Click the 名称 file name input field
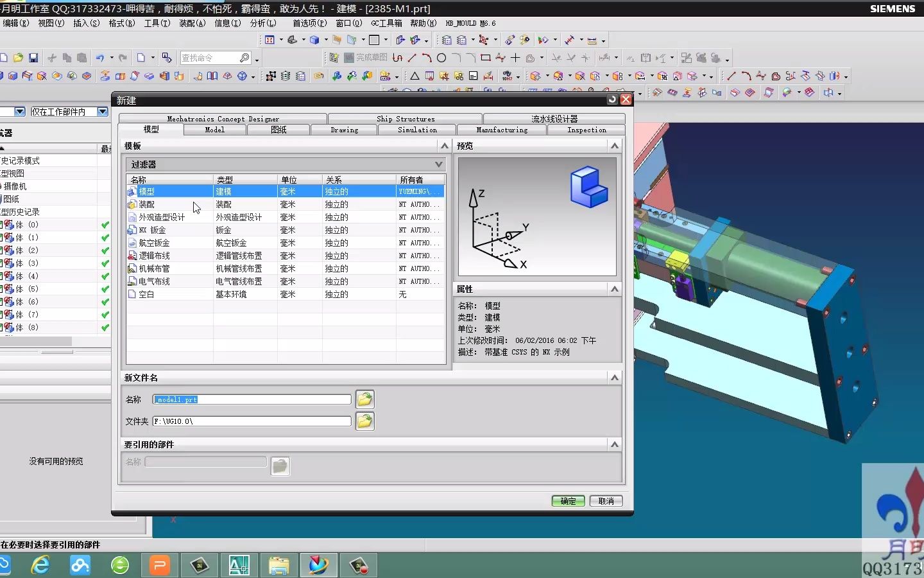924x578 pixels. click(x=252, y=399)
